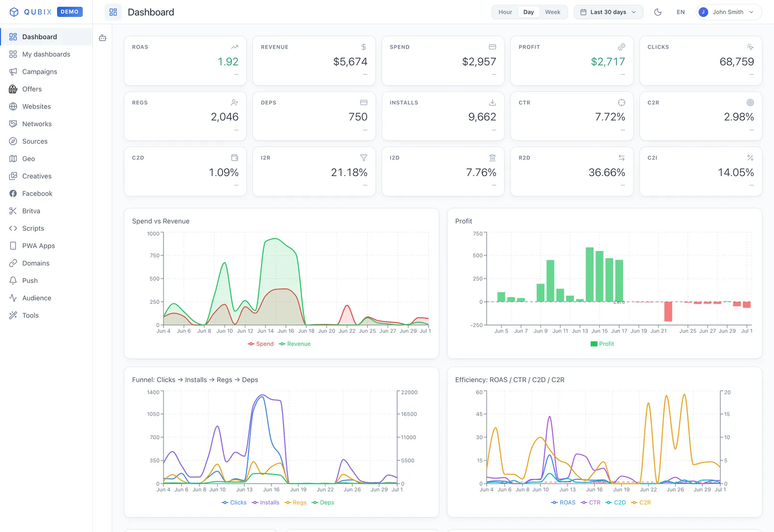Open the robot assistant icon
This screenshot has width=774, height=532.
click(103, 38)
